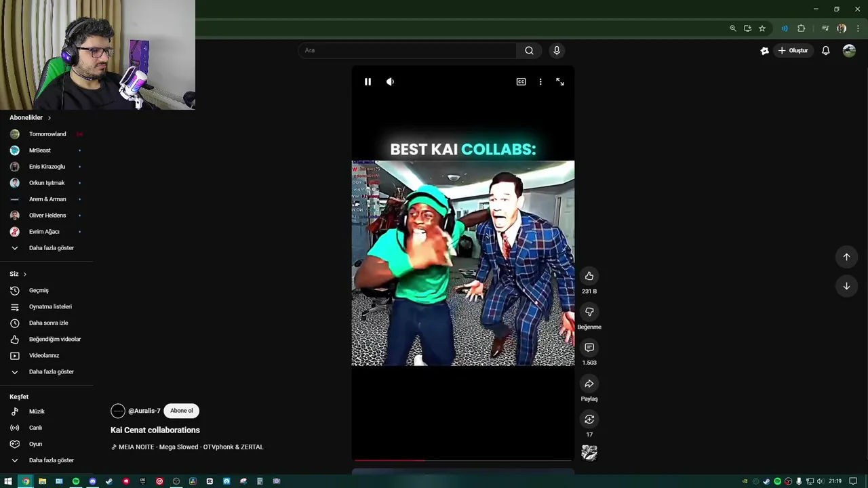Open YouTube account avatar menu
Screen dimensions: 868x488
pyautogui.click(x=849, y=51)
